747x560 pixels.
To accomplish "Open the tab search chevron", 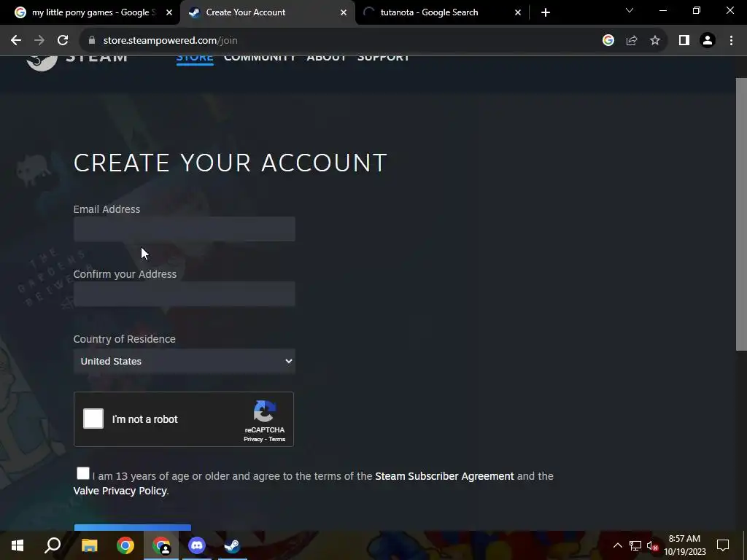I will 630,10.
